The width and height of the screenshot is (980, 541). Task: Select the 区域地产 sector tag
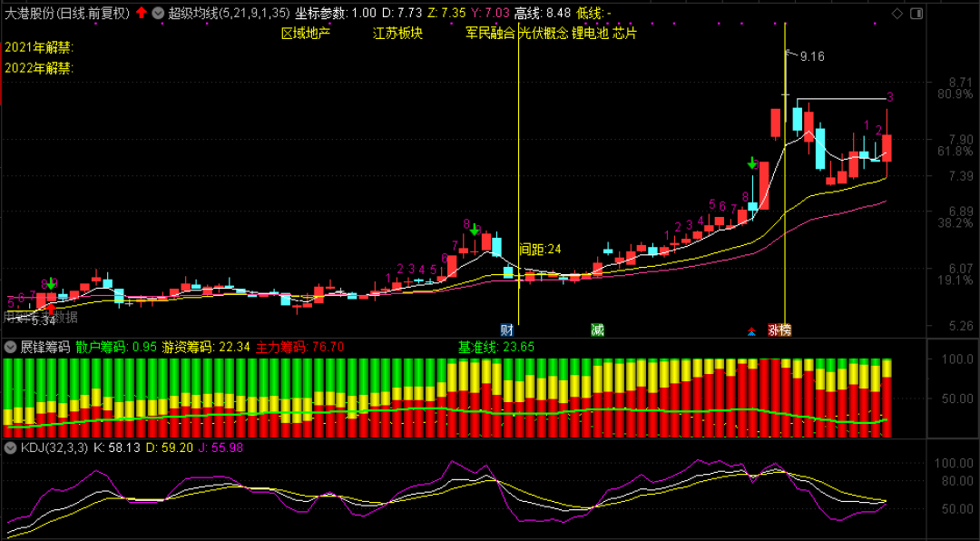(306, 34)
